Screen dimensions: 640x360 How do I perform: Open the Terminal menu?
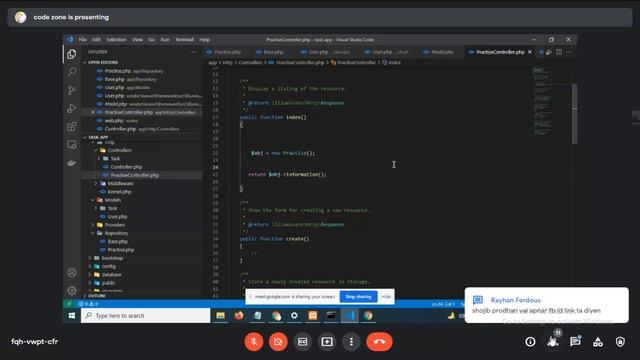tap(184, 40)
